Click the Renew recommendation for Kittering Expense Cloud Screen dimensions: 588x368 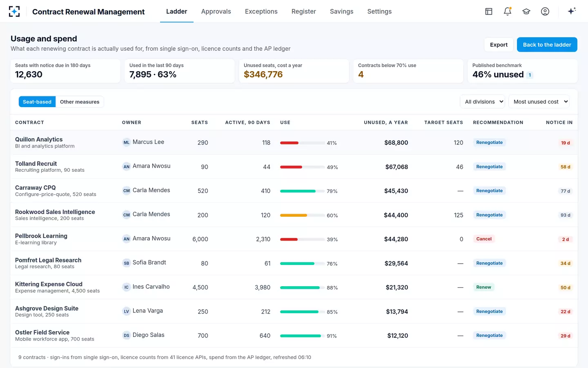point(484,287)
